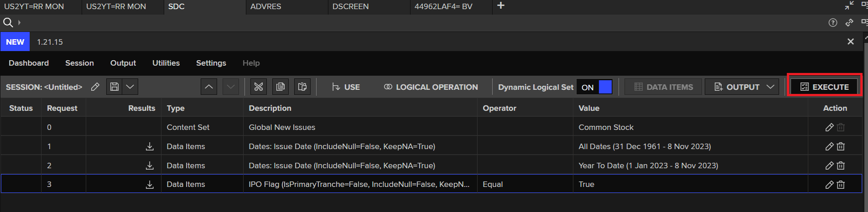This screenshot has height=212, width=868.
Task: Delete icon on Content Set row 0
Action: click(841, 127)
